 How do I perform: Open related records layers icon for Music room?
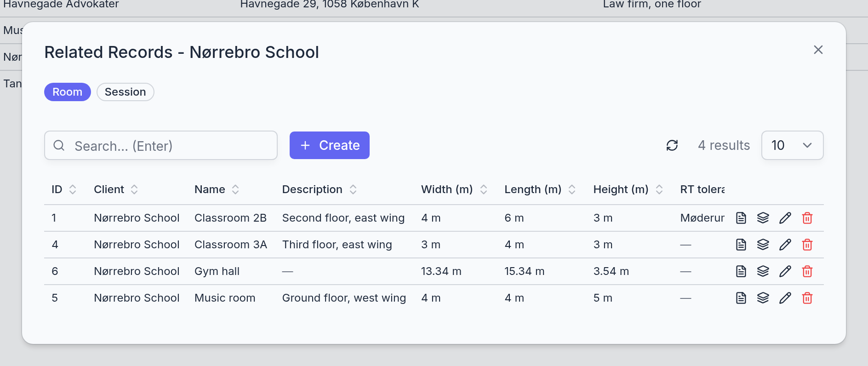tap(763, 298)
